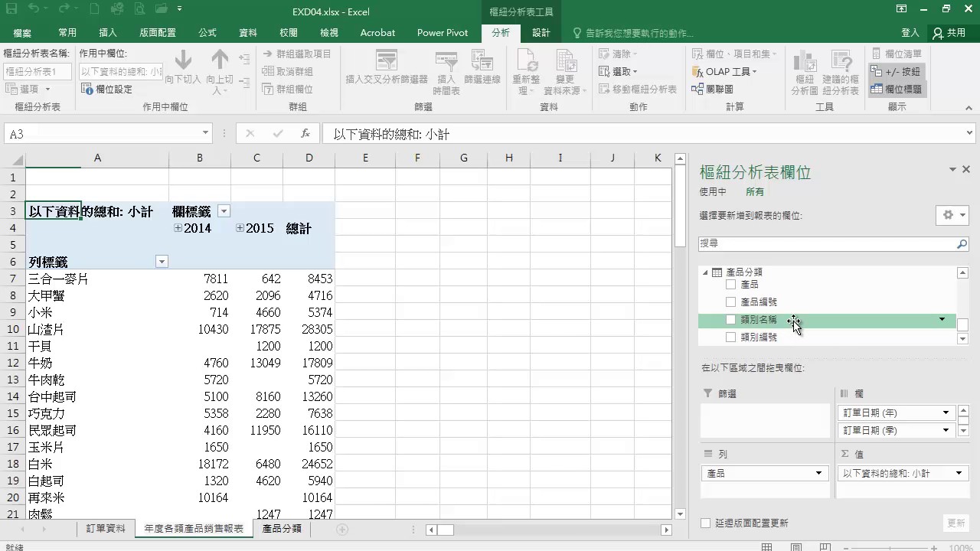
Task: Expand the 2015 column group
Action: 240,228
